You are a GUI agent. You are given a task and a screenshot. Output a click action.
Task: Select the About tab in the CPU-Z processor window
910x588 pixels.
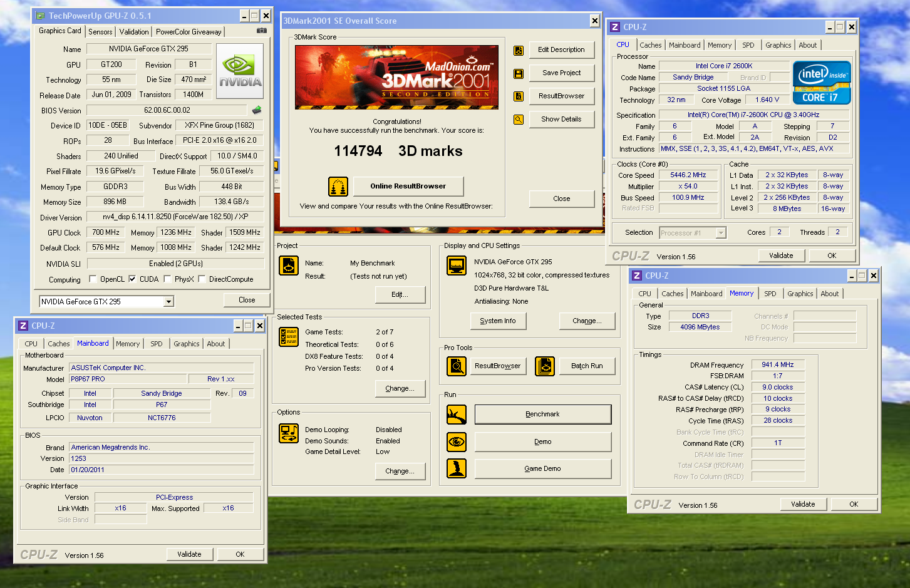808,45
